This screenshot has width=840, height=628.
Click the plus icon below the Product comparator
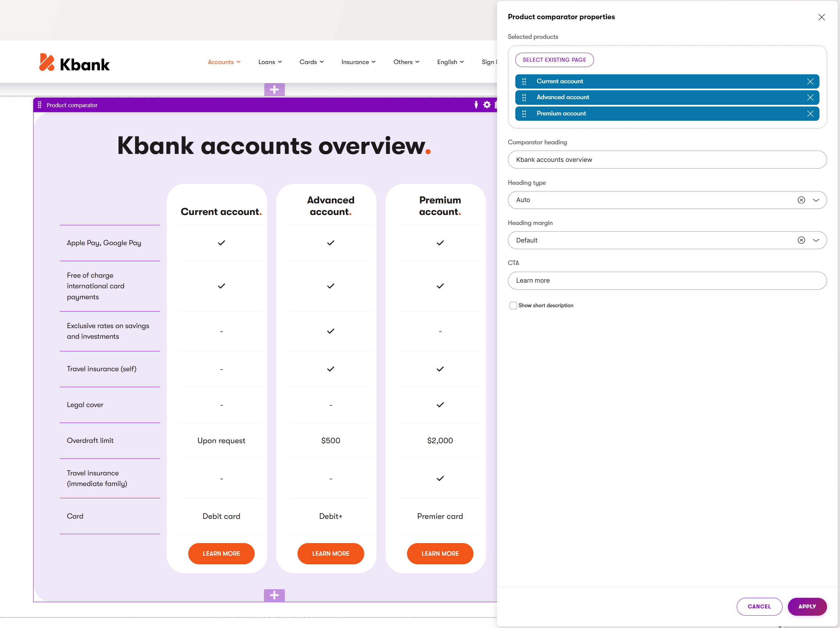point(274,595)
